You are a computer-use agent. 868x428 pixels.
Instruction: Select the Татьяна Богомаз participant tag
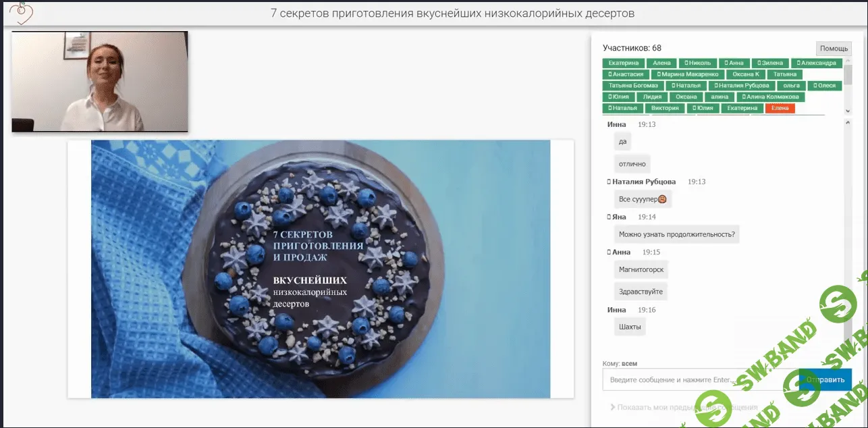pos(632,86)
